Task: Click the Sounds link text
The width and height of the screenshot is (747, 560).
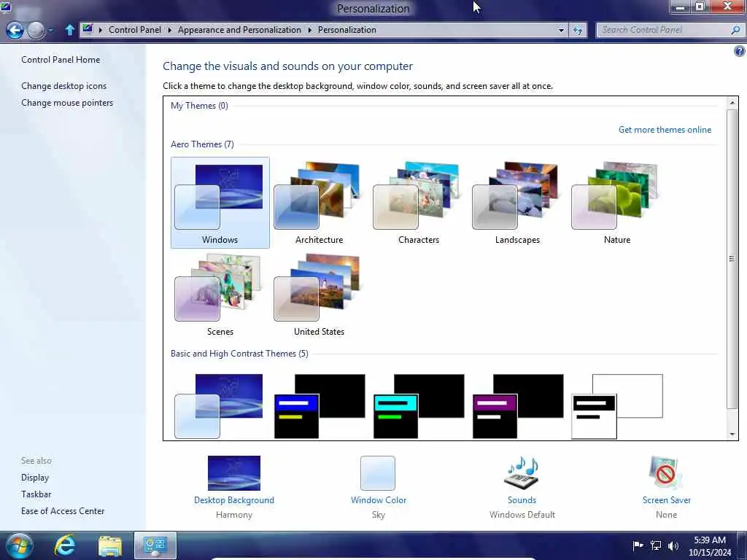Action: pos(522,500)
